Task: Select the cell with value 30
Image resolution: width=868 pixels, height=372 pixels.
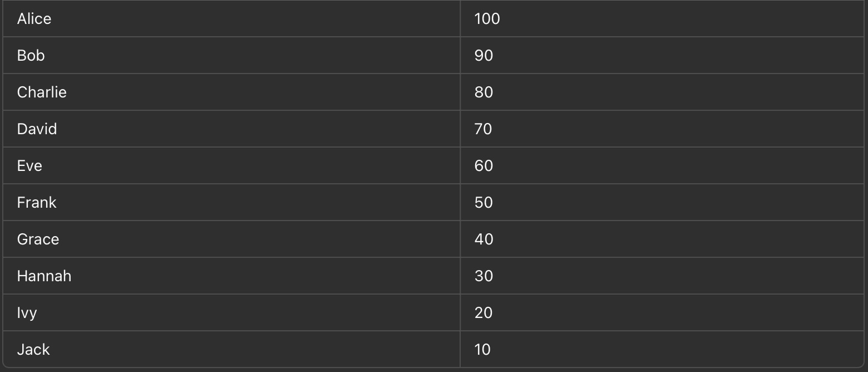Action: pos(484,276)
